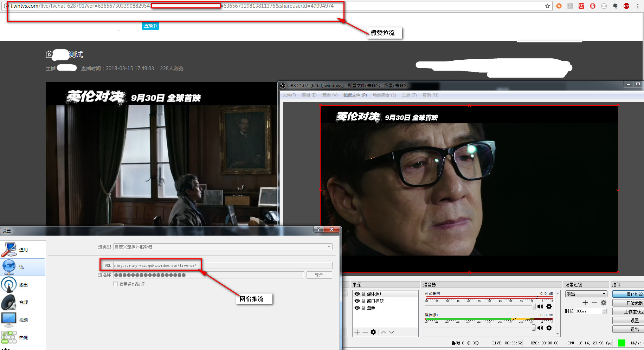Click the OBS preview canvas
The width and height of the screenshot is (644, 350).
(469, 189)
